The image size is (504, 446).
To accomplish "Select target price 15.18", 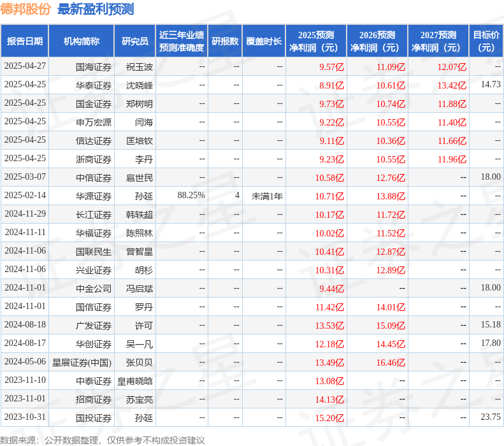I will pos(491,324).
